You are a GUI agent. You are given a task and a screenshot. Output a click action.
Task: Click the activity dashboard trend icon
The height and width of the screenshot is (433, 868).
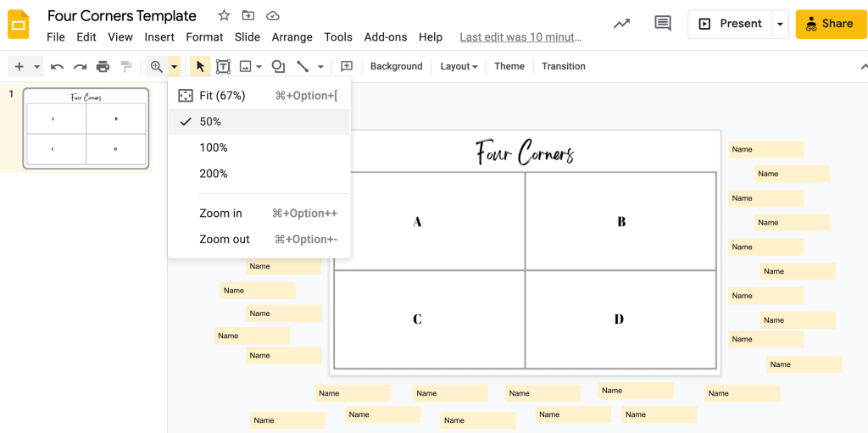click(x=621, y=24)
